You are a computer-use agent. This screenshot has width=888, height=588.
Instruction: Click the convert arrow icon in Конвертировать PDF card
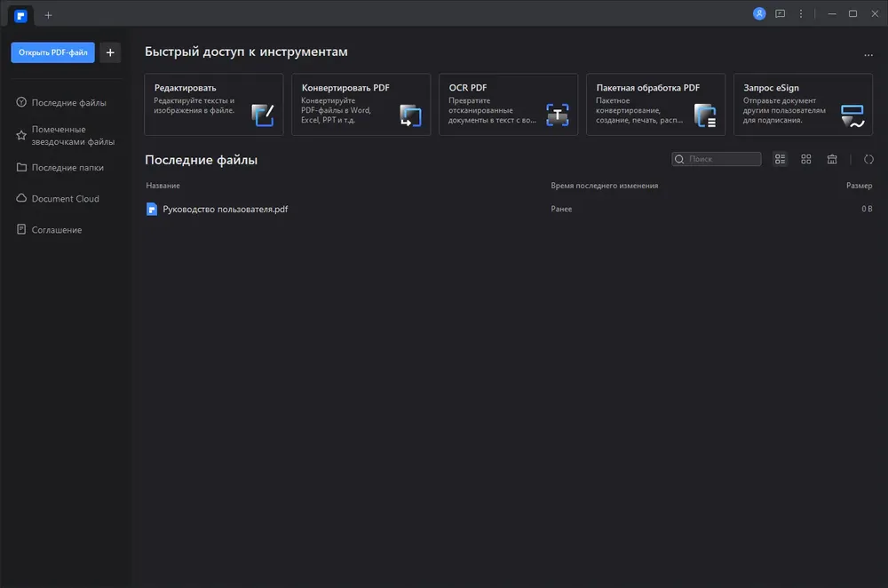point(410,115)
